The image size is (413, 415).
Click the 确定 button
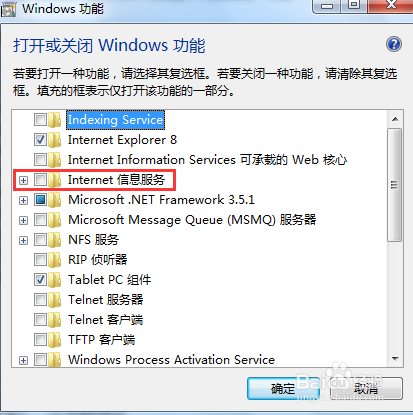click(283, 388)
